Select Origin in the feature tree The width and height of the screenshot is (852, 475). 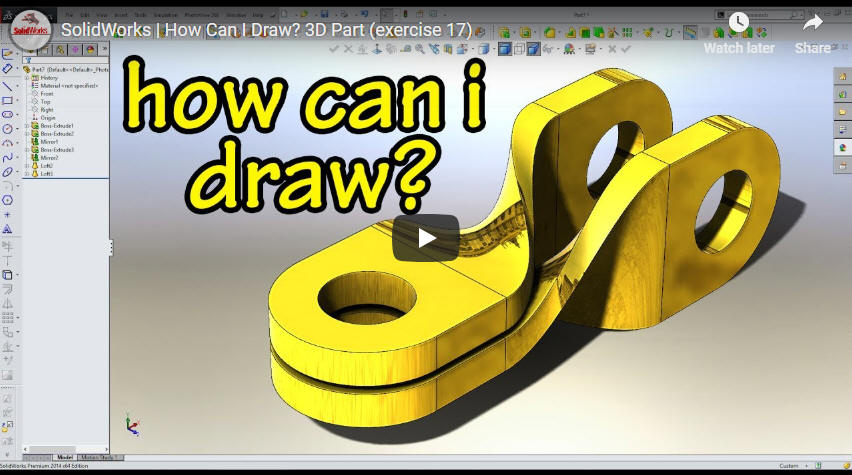pyautogui.click(x=43, y=118)
